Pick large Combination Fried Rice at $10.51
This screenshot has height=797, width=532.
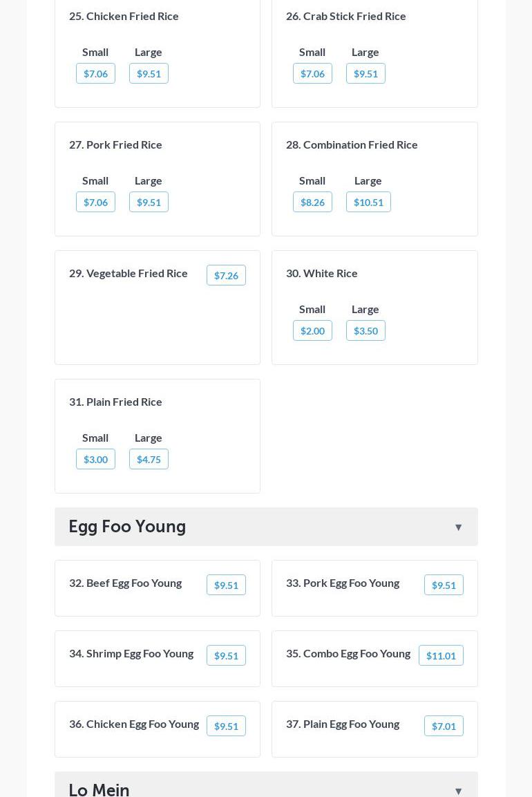click(368, 203)
